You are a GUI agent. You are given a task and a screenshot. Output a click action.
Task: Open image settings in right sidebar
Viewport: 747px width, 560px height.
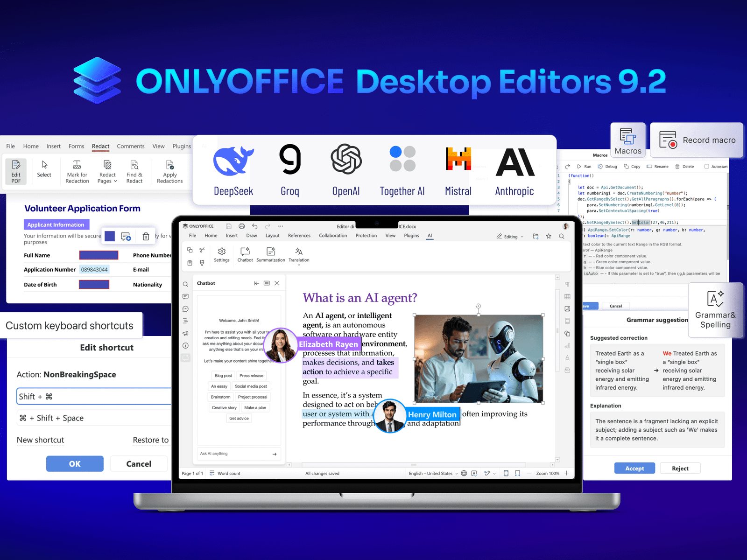567,309
